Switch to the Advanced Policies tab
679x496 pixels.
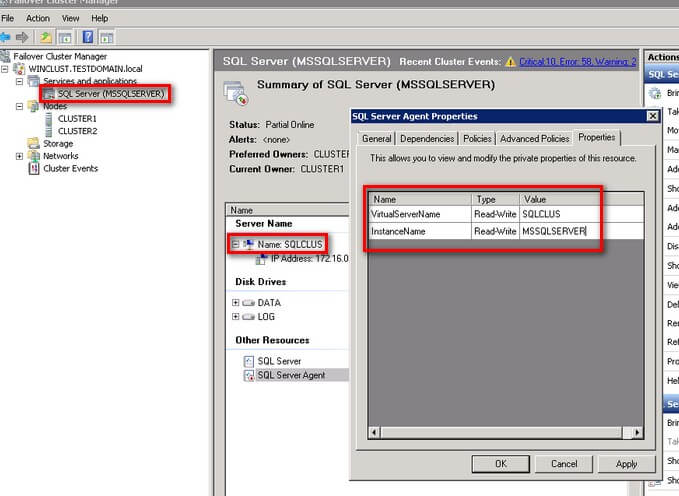534,139
